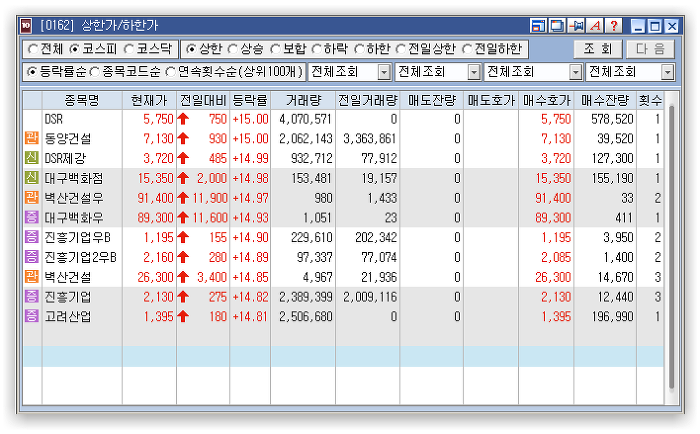Click the stock name 진흥기업2우B
Screen dimensions: 700x434
(x=80, y=257)
